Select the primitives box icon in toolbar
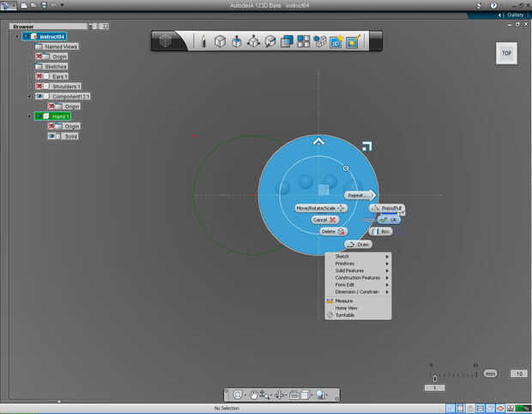 (220, 40)
